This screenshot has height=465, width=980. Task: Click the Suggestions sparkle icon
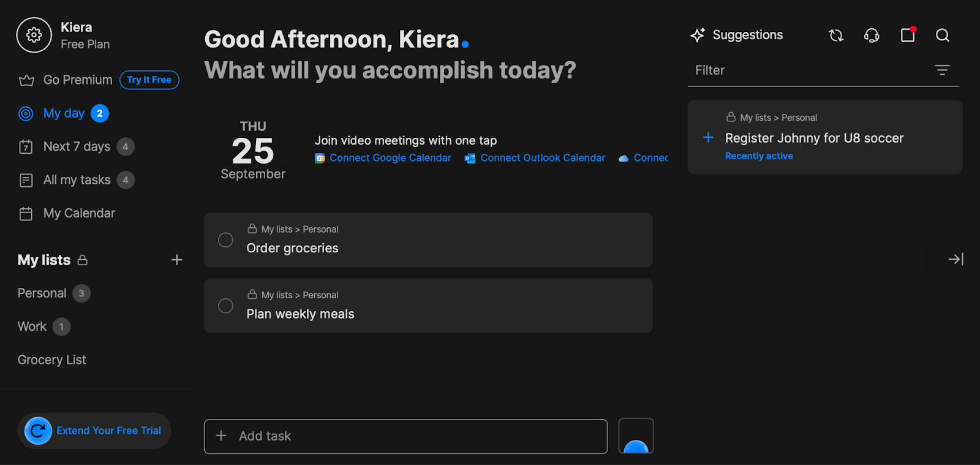click(698, 35)
